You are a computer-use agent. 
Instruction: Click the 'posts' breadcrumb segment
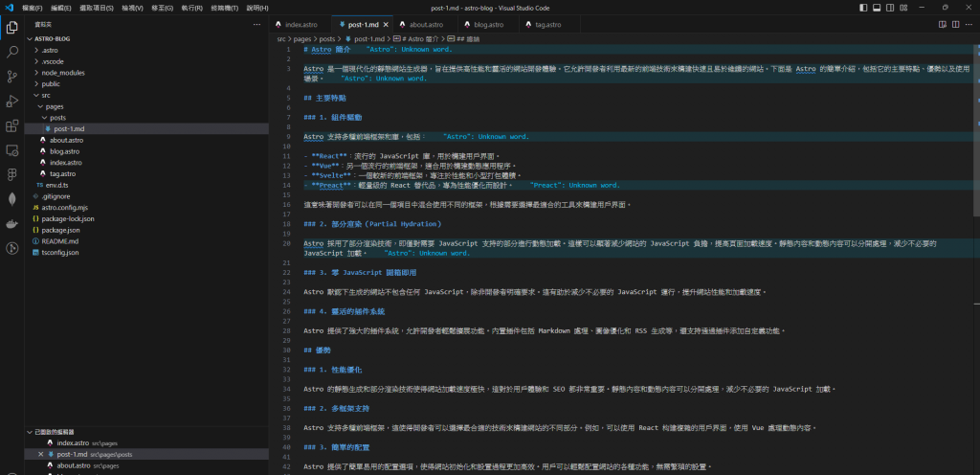(327, 38)
